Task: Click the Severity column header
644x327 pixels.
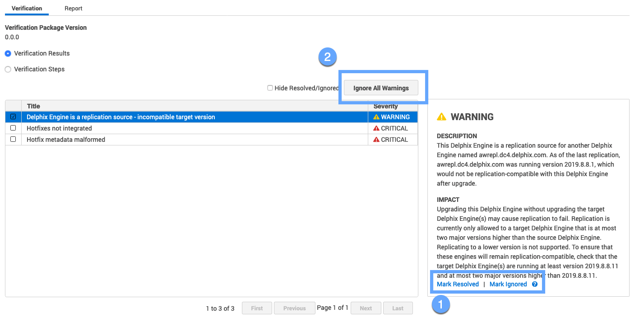Action: coord(385,106)
